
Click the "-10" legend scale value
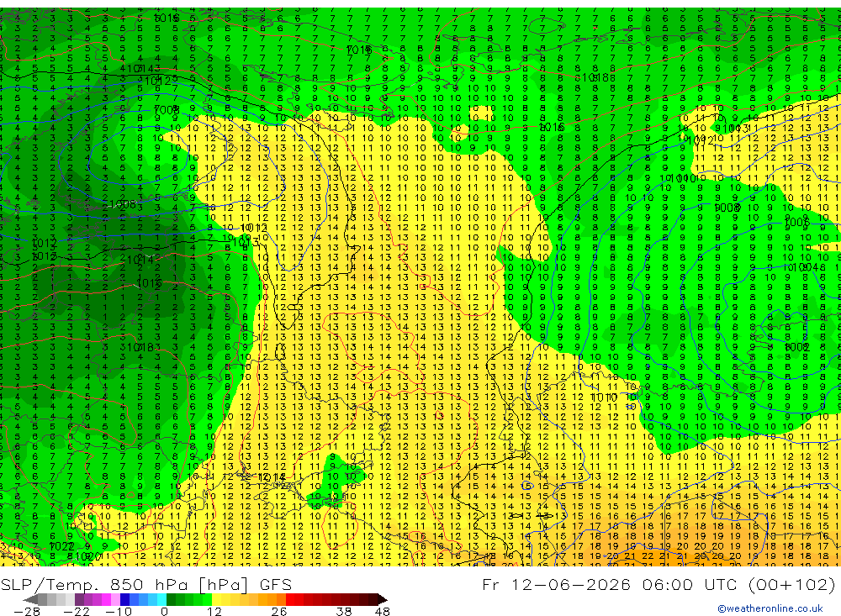[x=119, y=612]
